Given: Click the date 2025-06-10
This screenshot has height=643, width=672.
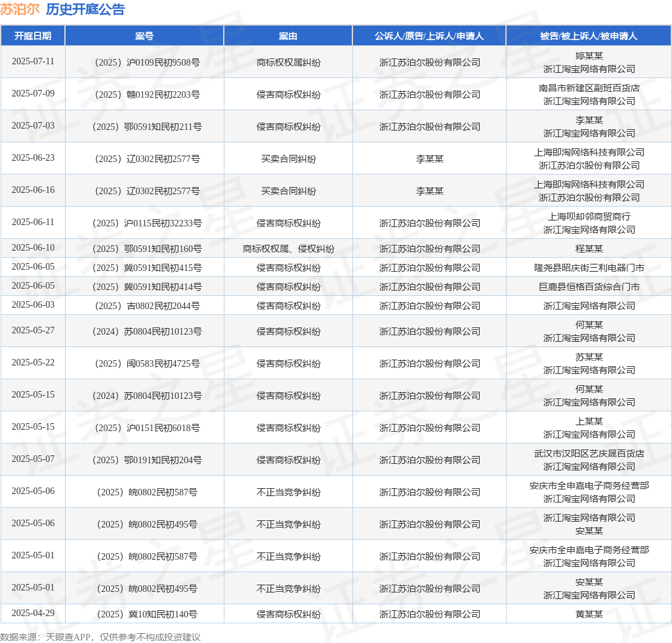Looking at the screenshot, I should pos(33,247).
